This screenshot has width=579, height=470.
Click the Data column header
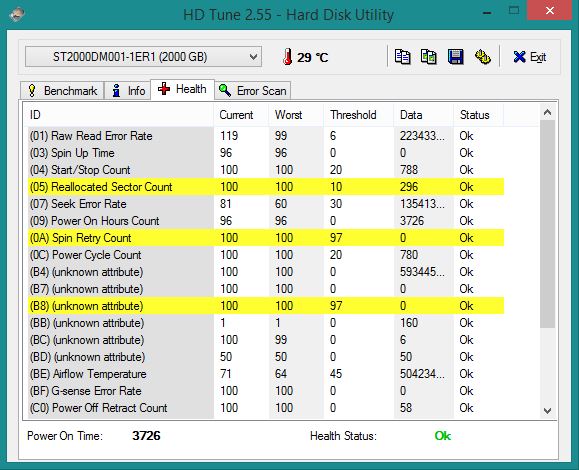coord(424,115)
